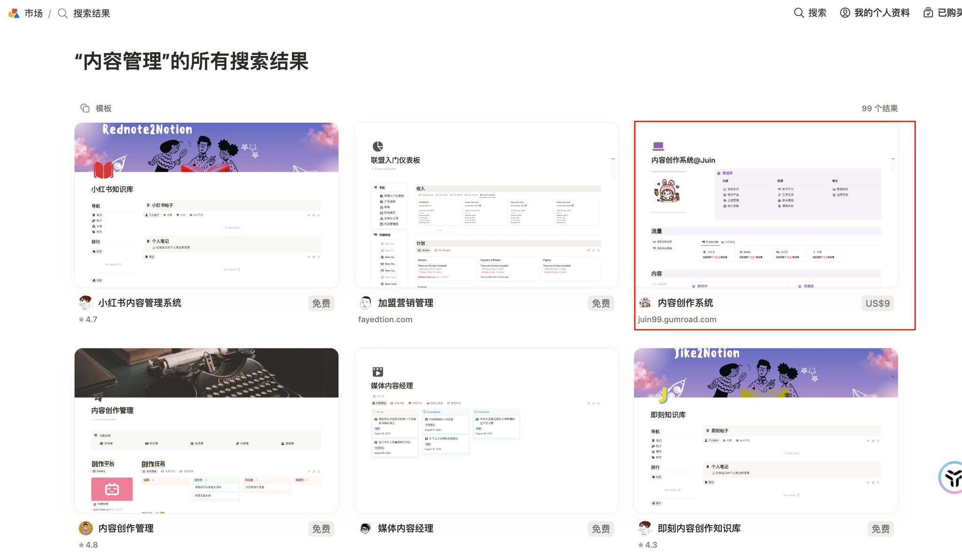
Task: Open the juin99.gumroad.com creator link
Action: point(677,319)
